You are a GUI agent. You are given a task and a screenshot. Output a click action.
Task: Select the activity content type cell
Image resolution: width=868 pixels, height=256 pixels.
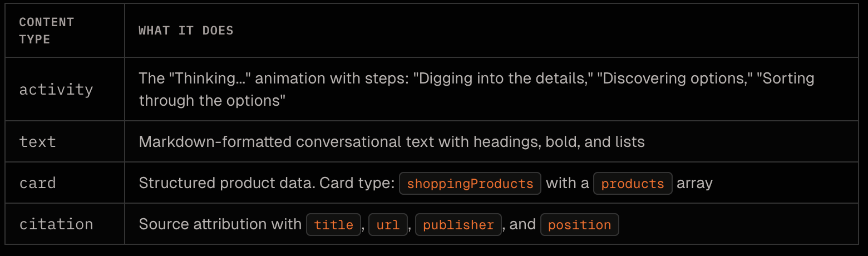[x=56, y=89]
